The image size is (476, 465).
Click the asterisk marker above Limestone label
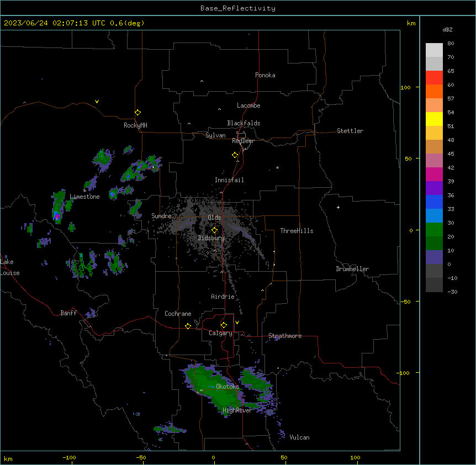point(84,191)
